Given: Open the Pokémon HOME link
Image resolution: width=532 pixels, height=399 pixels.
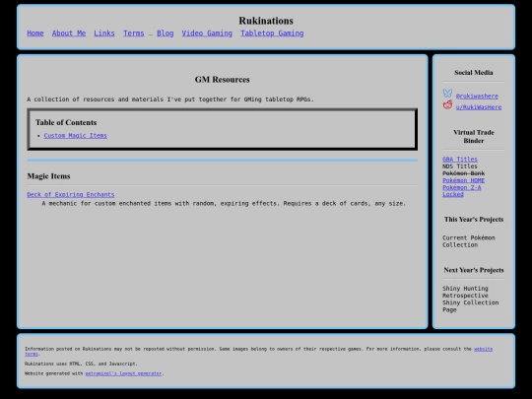Looking at the screenshot, I should click(x=463, y=180).
